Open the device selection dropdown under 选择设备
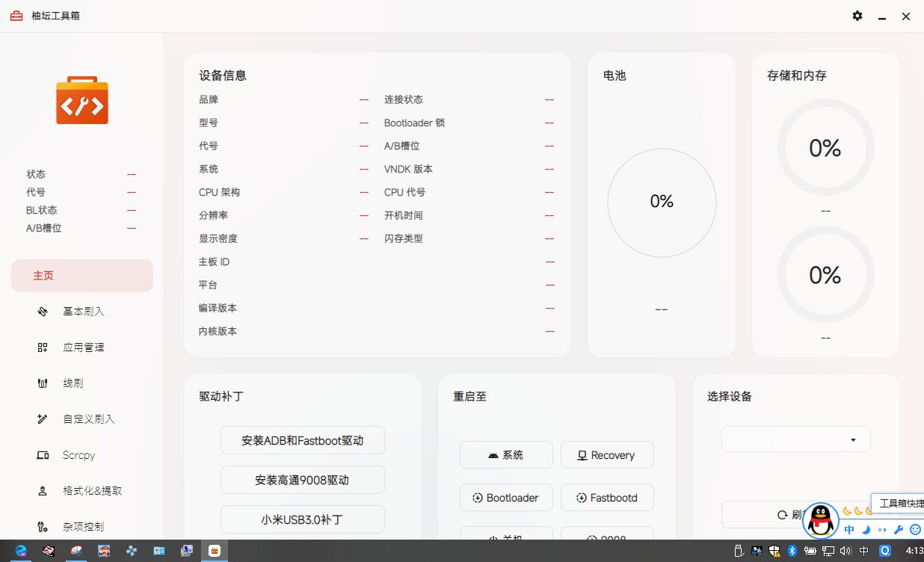 pyautogui.click(x=795, y=439)
